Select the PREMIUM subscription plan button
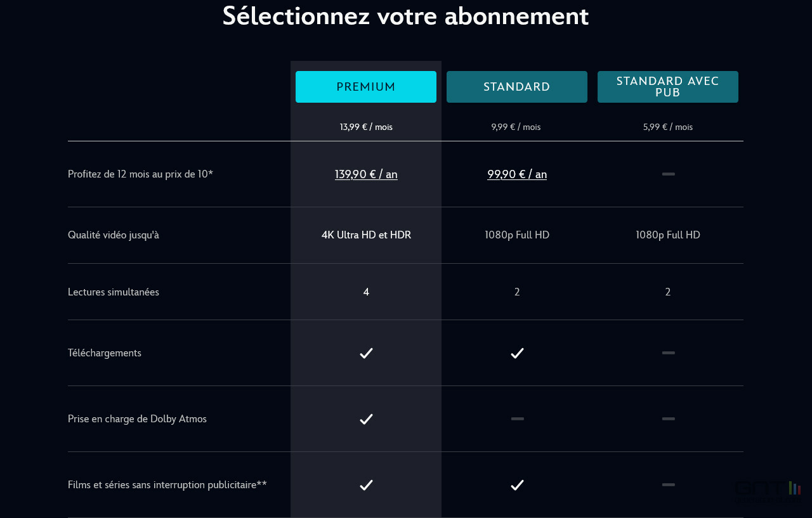The height and width of the screenshot is (518, 812). (366, 87)
